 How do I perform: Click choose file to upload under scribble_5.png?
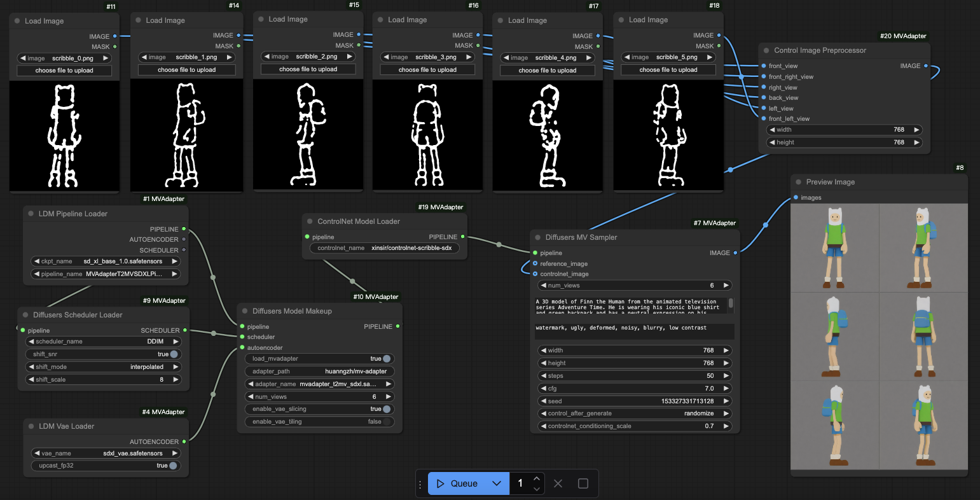[668, 70]
